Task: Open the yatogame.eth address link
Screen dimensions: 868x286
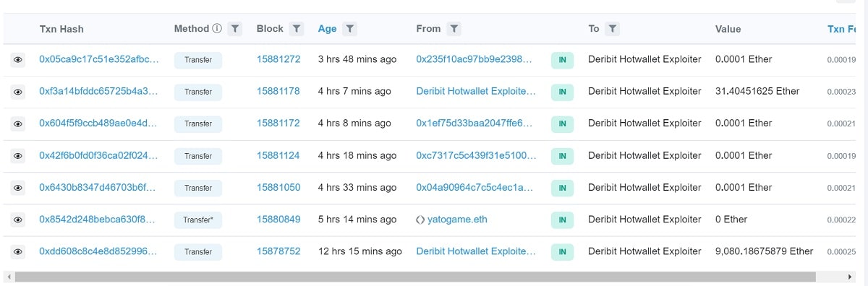Action: pyautogui.click(x=459, y=220)
